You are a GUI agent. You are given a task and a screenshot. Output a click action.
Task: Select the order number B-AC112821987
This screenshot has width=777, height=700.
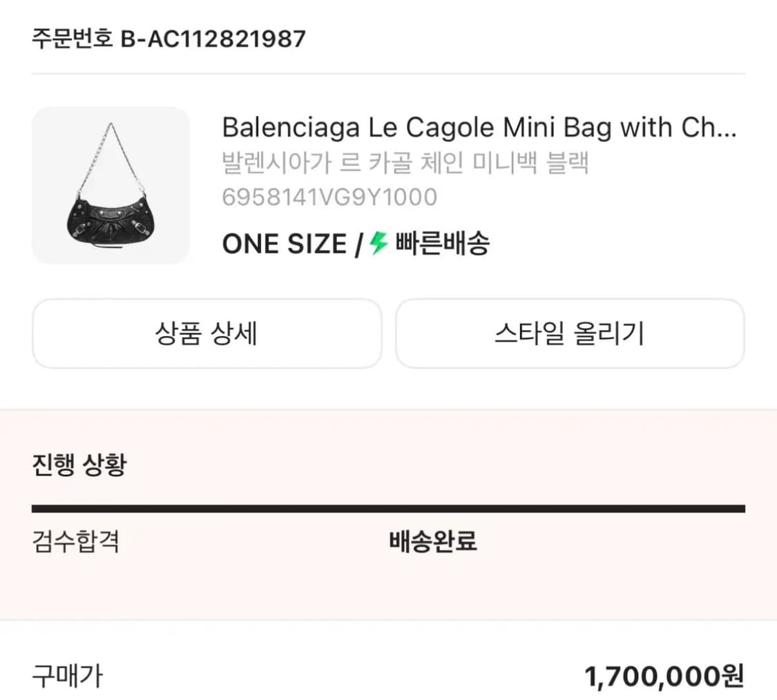point(214,39)
